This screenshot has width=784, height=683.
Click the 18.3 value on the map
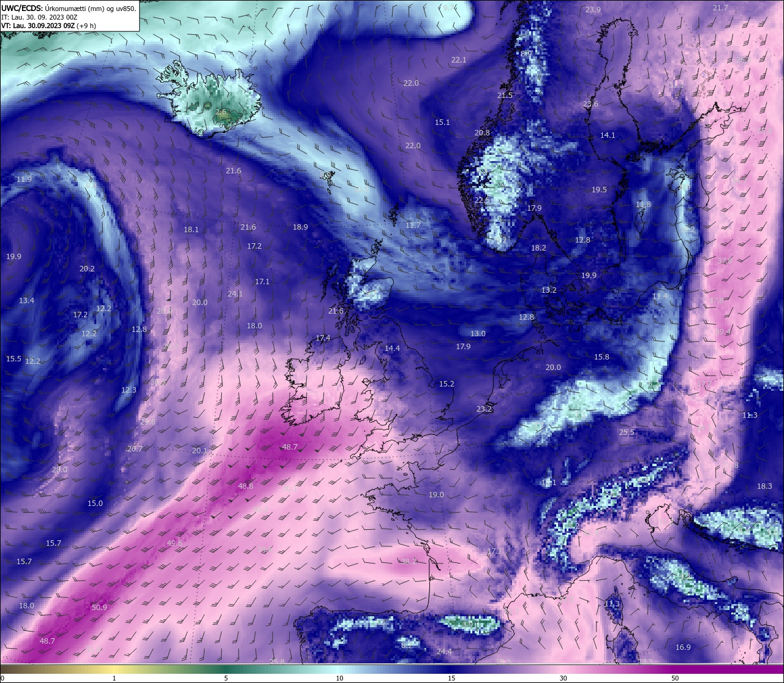(x=764, y=486)
